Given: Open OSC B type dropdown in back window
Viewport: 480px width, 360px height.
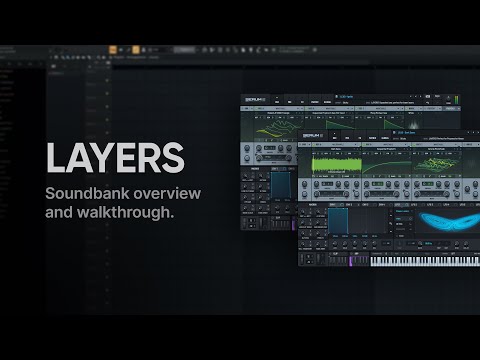Looking at the screenshot, I should pos(331,108).
